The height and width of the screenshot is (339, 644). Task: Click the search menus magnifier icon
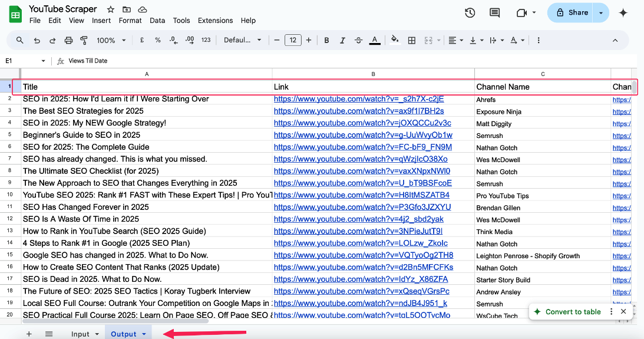point(19,40)
